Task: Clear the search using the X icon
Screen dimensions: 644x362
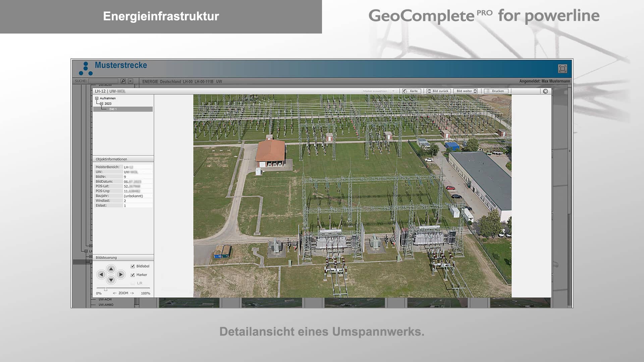Action: click(130, 81)
